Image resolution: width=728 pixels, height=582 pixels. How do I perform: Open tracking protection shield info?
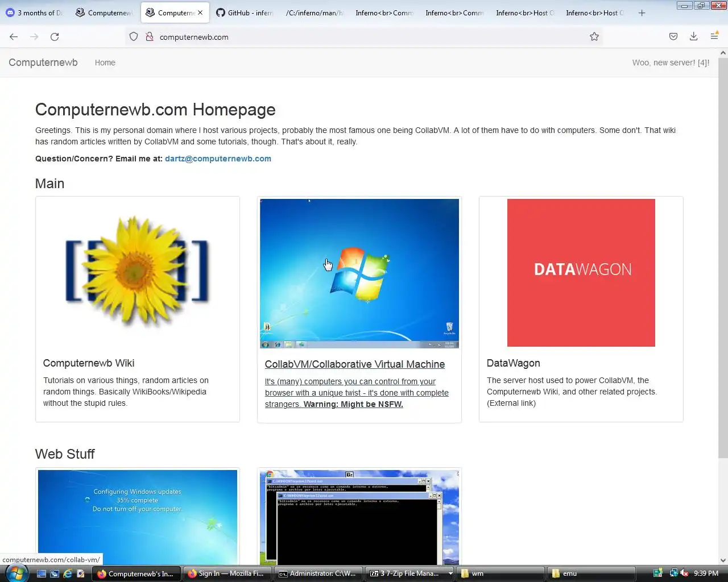[134, 37]
